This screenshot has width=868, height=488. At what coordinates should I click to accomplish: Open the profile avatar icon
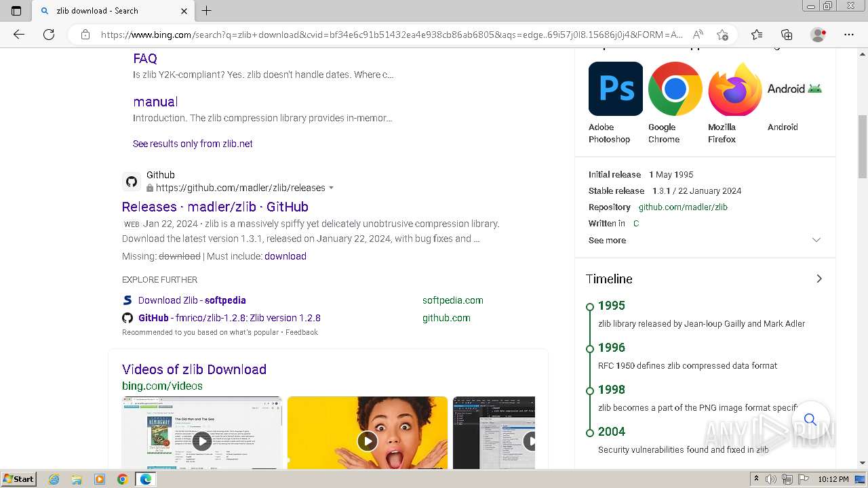pyautogui.click(x=818, y=35)
